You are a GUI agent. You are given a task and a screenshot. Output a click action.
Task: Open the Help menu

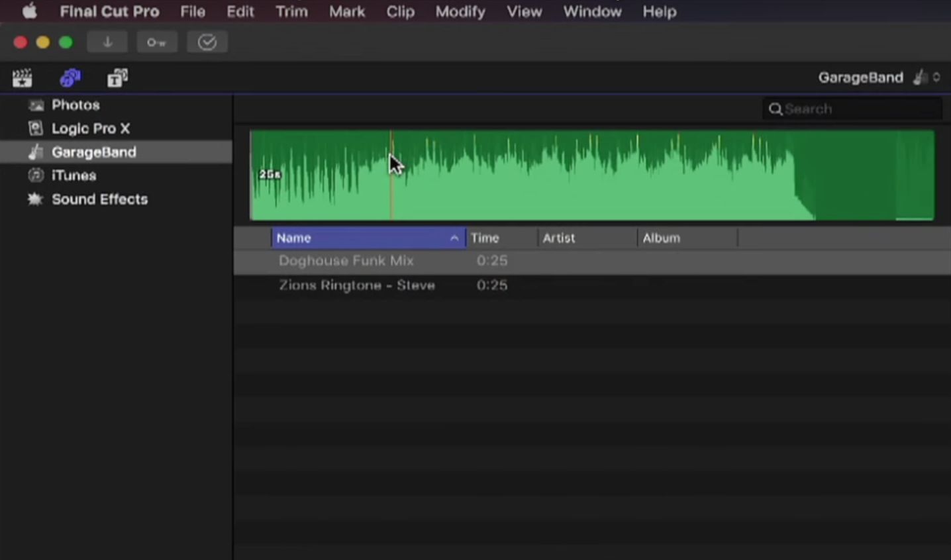point(660,11)
